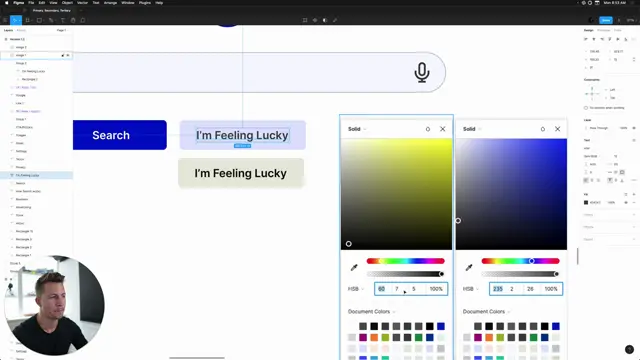Click the microphone icon in search bar
The height and width of the screenshot is (360, 640).
point(422,73)
